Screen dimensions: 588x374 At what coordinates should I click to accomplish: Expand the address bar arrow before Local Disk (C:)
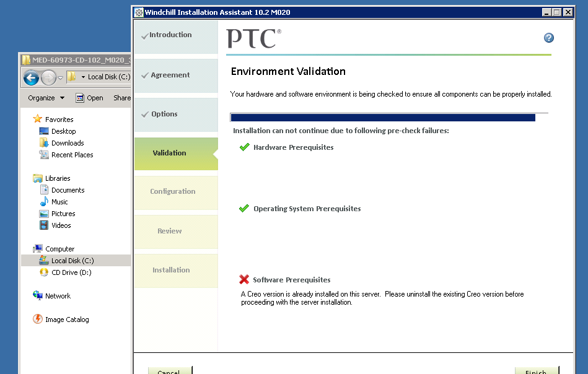[83, 77]
